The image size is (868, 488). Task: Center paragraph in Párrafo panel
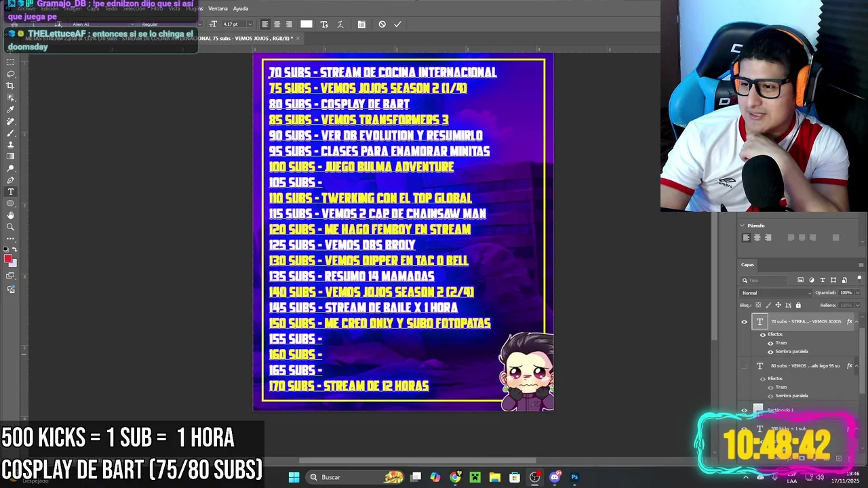point(757,237)
